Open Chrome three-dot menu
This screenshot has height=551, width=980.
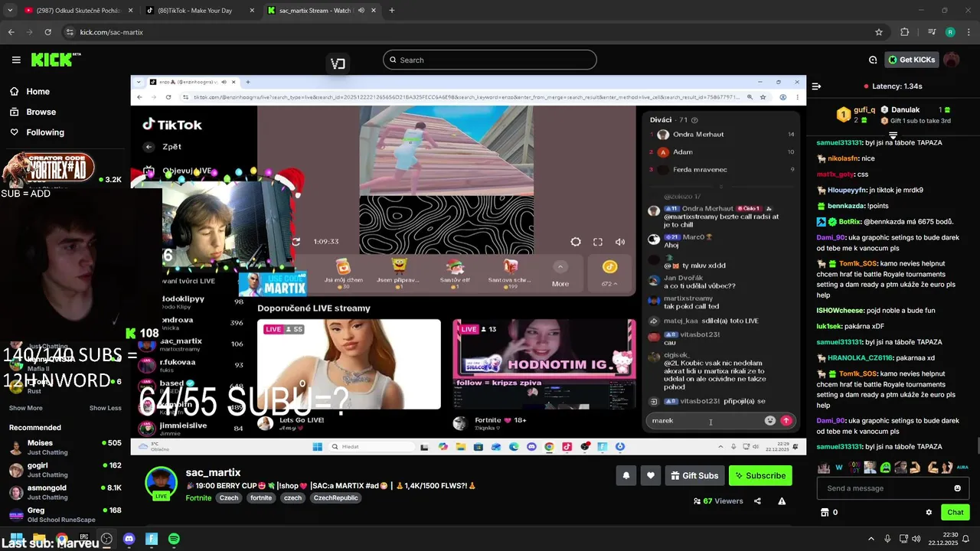[x=968, y=32]
